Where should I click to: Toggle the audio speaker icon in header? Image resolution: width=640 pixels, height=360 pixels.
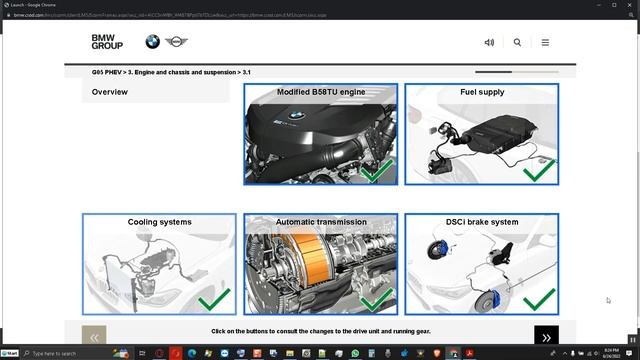(489, 42)
